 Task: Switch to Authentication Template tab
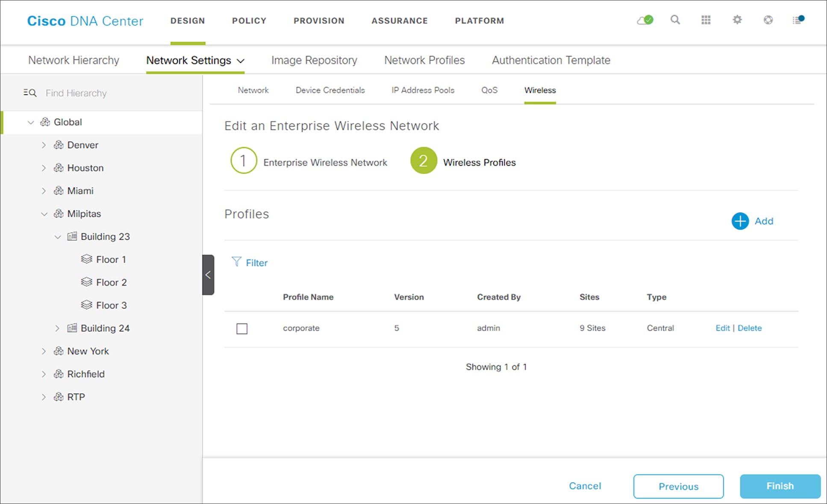551,60
